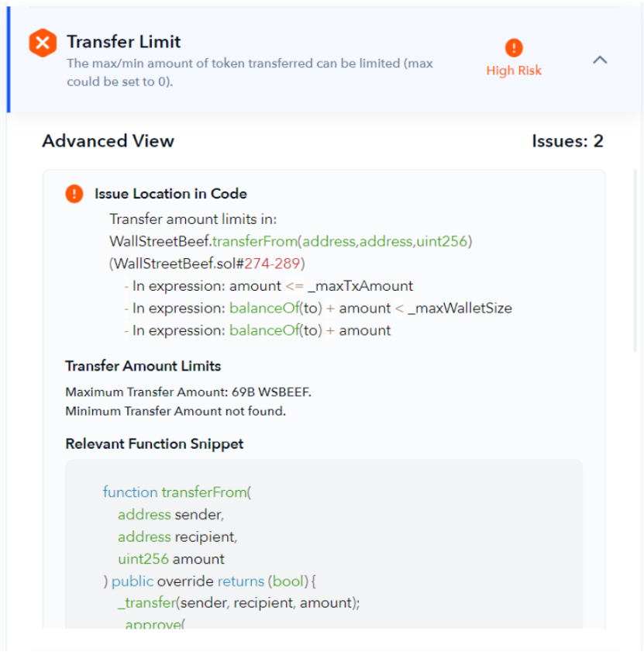Click the High Risk exclamation icon
This screenshot has height=652, width=644.
(514, 48)
